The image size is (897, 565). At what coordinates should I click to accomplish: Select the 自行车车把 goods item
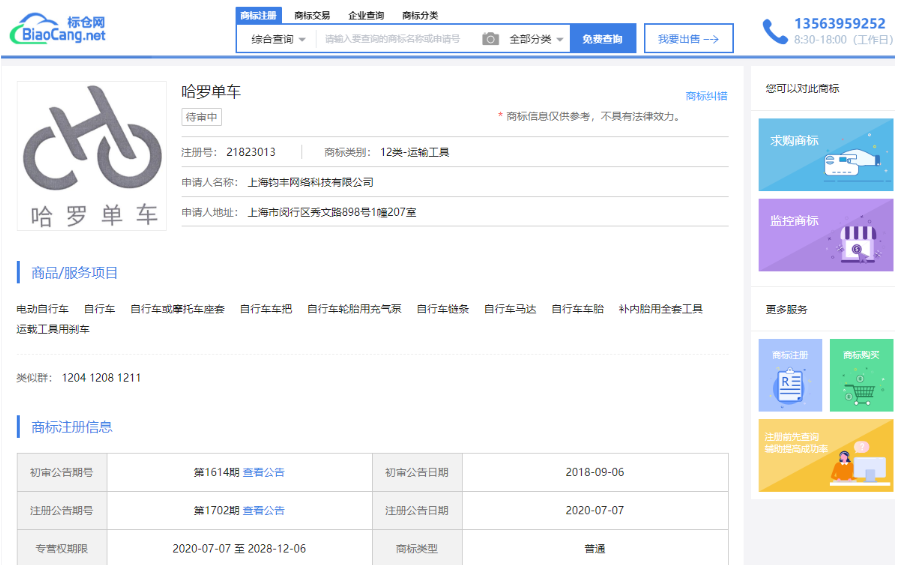coord(265,309)
